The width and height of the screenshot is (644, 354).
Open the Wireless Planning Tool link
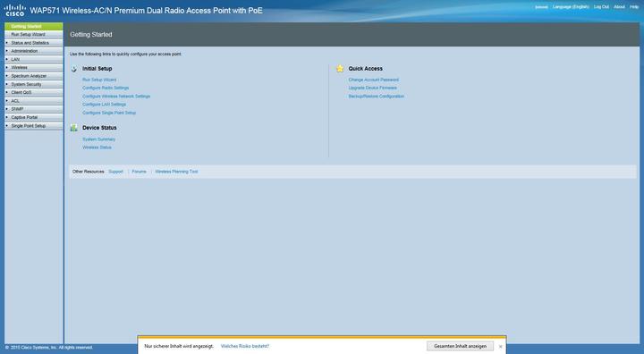click(176, 172)
